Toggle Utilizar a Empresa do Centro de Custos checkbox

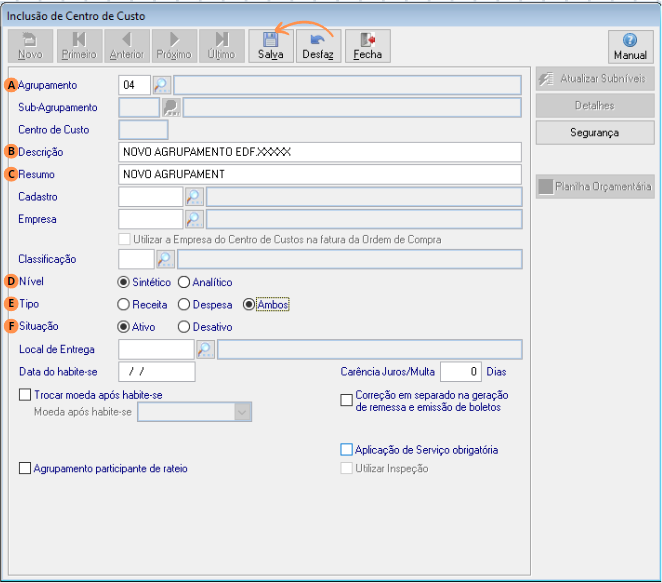[x=124, y=239]
